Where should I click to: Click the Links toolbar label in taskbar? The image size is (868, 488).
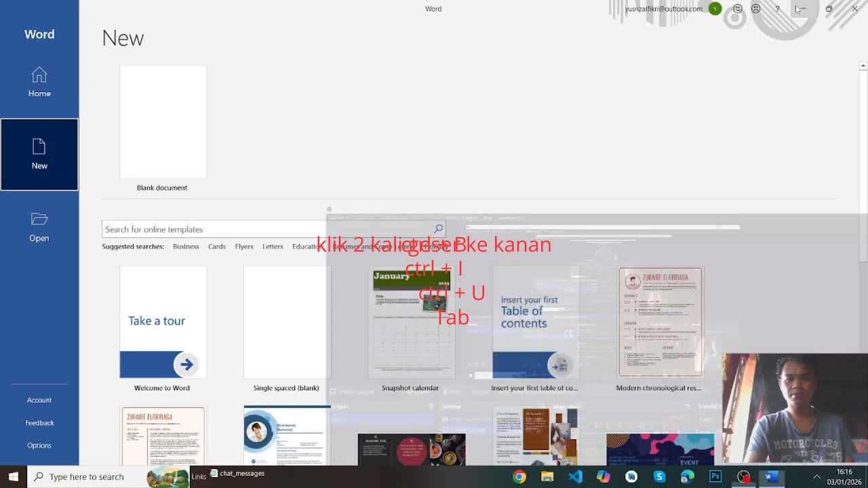click(199, 476)
